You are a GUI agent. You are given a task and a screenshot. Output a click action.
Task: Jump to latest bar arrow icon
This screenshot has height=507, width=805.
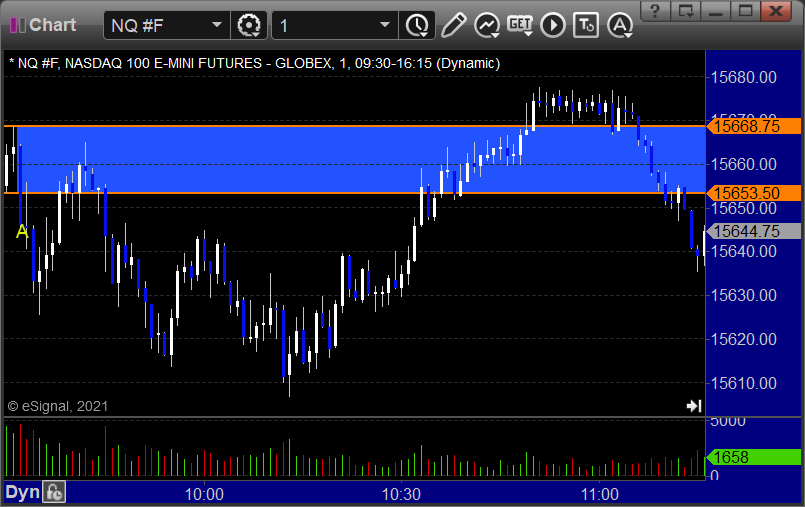694,406
